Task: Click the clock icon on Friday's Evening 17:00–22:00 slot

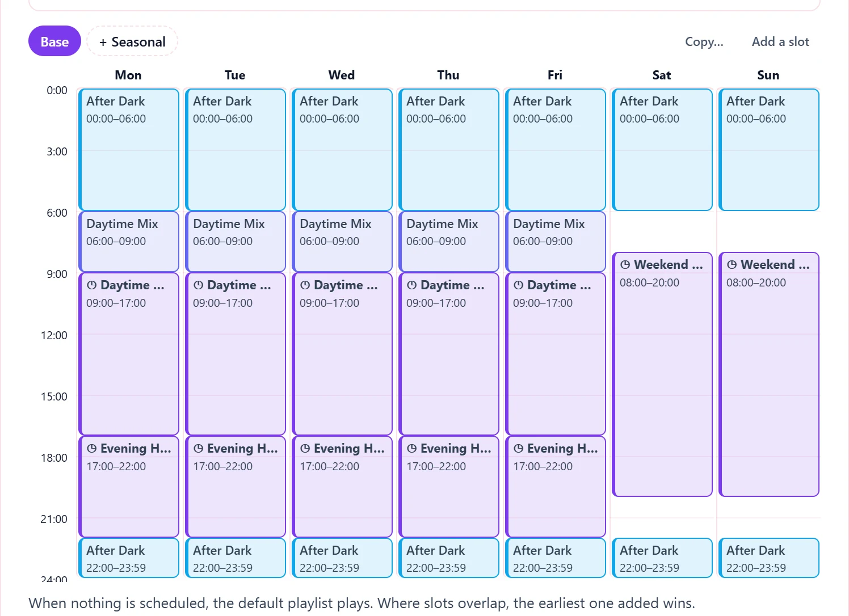Action: (x=518, y=449)
